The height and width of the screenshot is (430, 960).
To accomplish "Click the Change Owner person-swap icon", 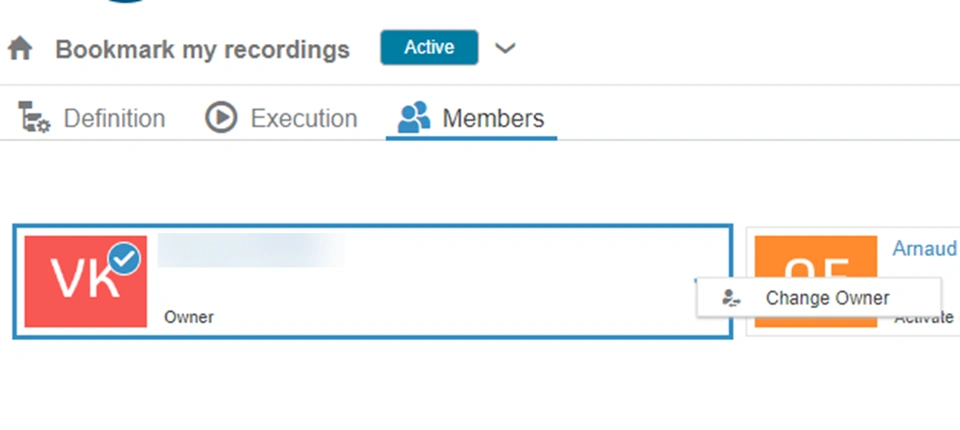I will [731, 298].
